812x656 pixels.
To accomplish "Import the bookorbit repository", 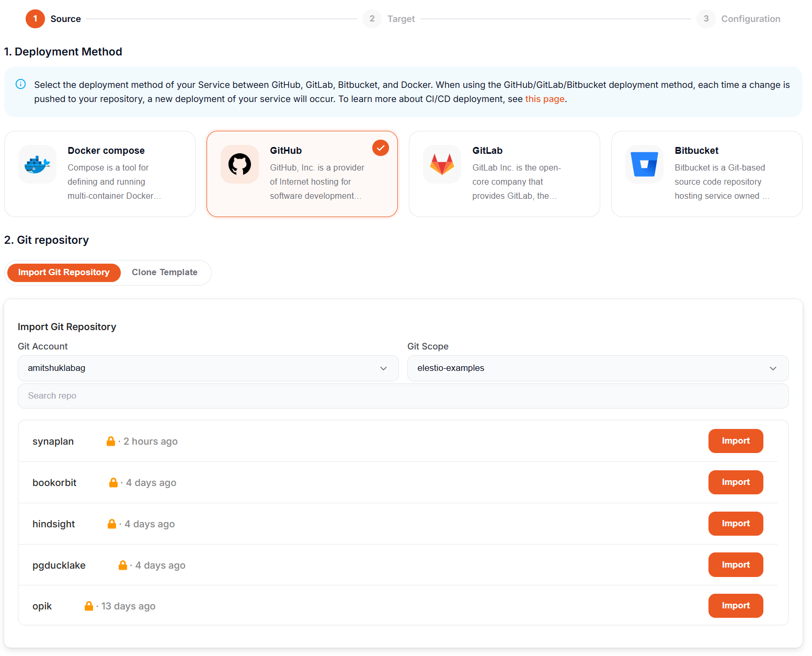I will pos(736,482).
